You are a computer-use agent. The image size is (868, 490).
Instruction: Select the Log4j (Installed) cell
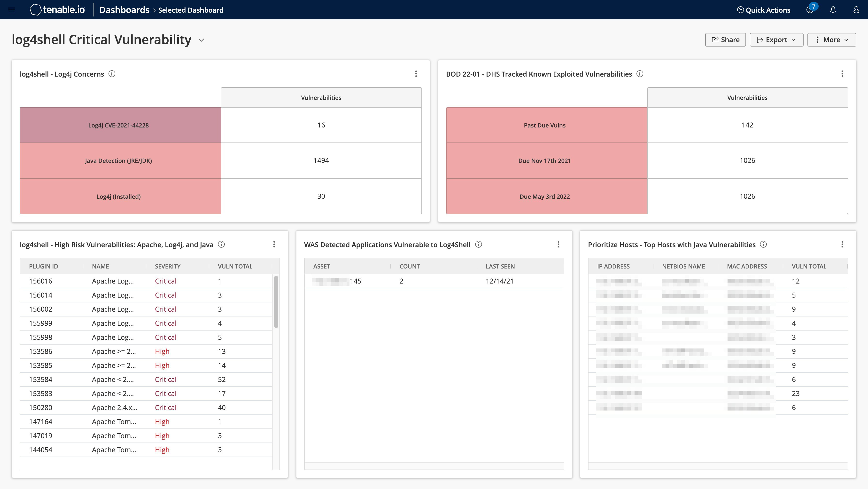120,196
